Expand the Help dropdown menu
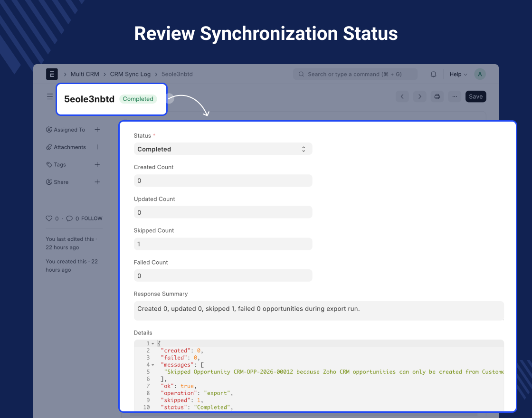The height and width of the screenshot is (418, 532). coord(458,74)
